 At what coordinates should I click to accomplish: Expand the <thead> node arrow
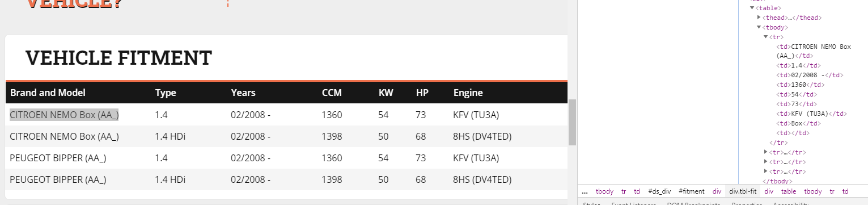click(x=759, y=18)
